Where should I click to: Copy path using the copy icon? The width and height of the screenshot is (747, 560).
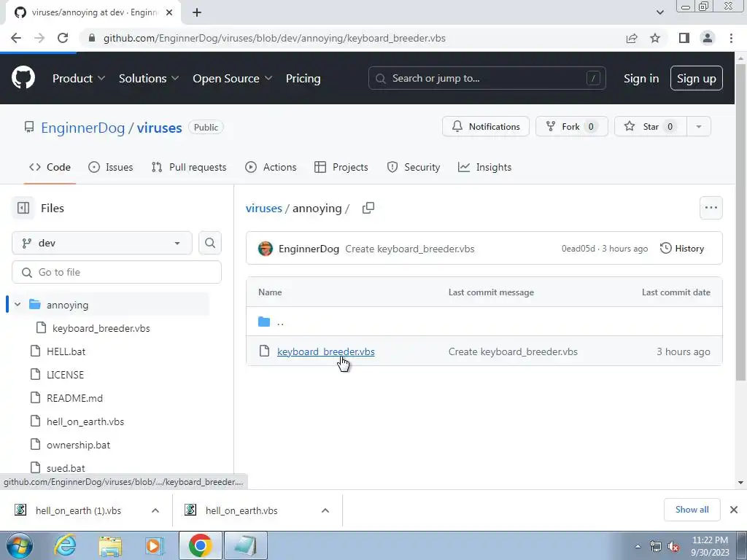coord(368,208)
